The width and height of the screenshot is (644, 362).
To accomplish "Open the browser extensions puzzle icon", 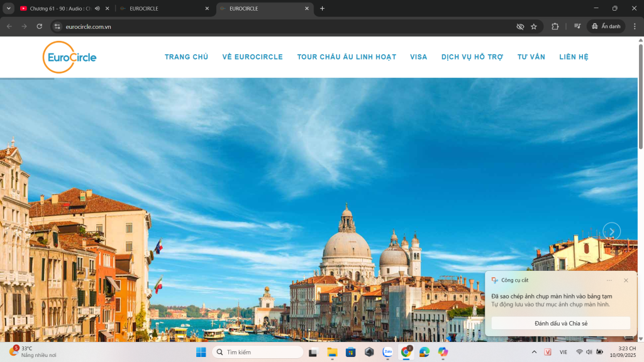I will pos(555,26).
